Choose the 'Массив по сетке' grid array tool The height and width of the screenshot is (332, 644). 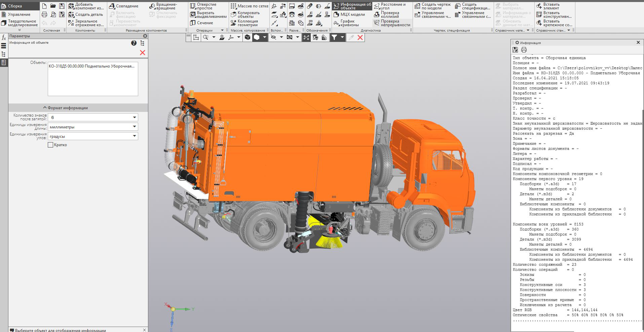coord(249,6)
